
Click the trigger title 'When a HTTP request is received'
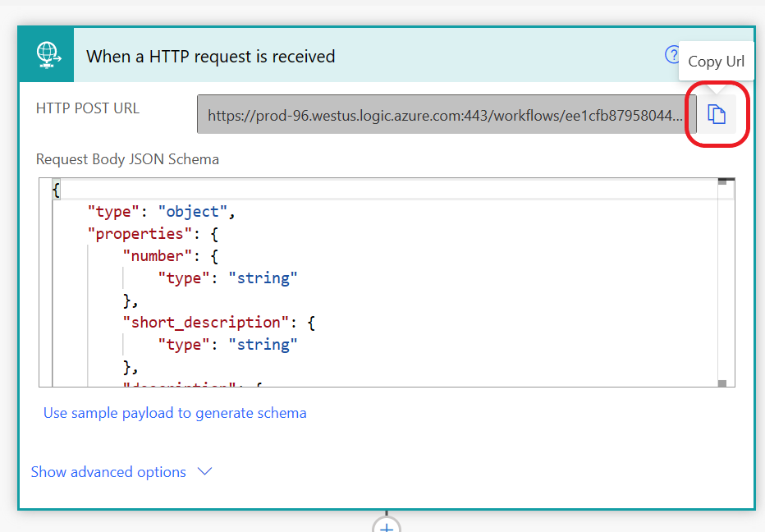211,57
